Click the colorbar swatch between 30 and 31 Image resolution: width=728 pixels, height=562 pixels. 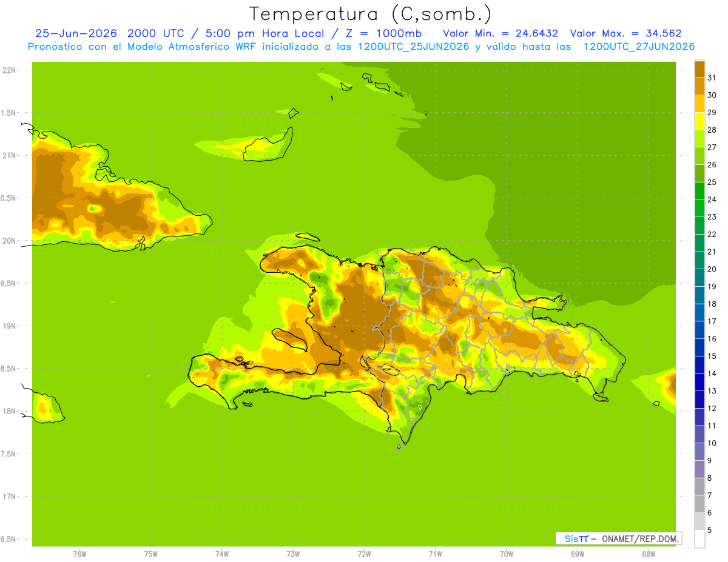(699, 86)
